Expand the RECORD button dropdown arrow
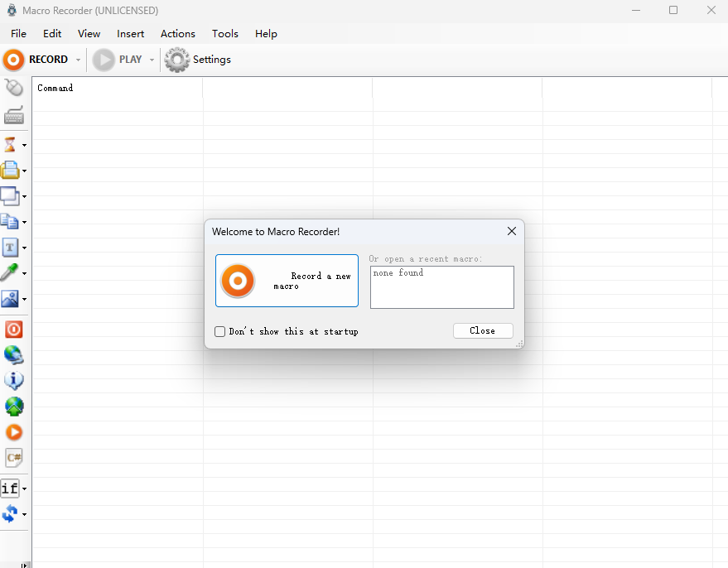This screenshot has width=728, height=568. tap(79, 60)
